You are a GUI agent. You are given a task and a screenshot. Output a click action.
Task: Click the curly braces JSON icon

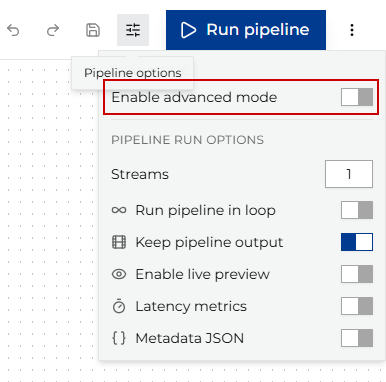[119, 338]
